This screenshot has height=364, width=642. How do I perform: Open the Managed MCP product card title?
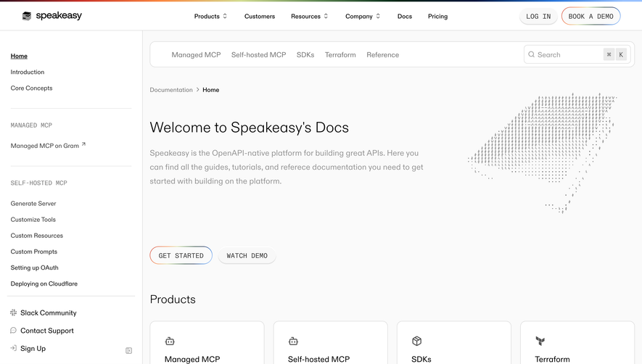pos(192,359)
